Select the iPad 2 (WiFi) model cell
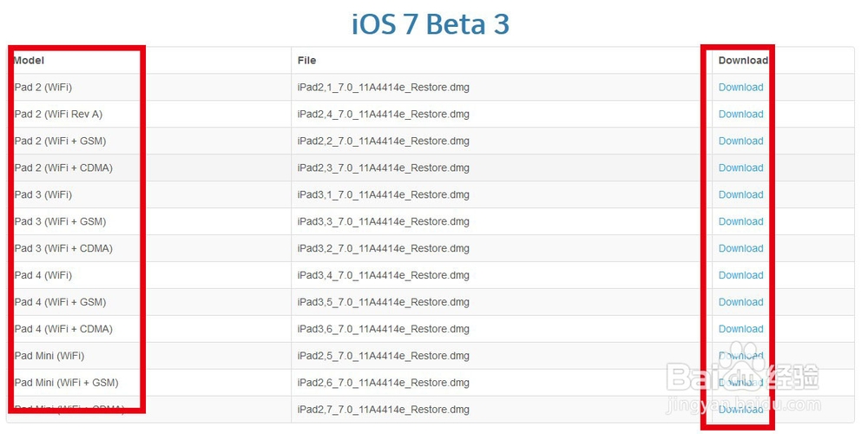This screenshot has height=434, width=868. point(149,88)
